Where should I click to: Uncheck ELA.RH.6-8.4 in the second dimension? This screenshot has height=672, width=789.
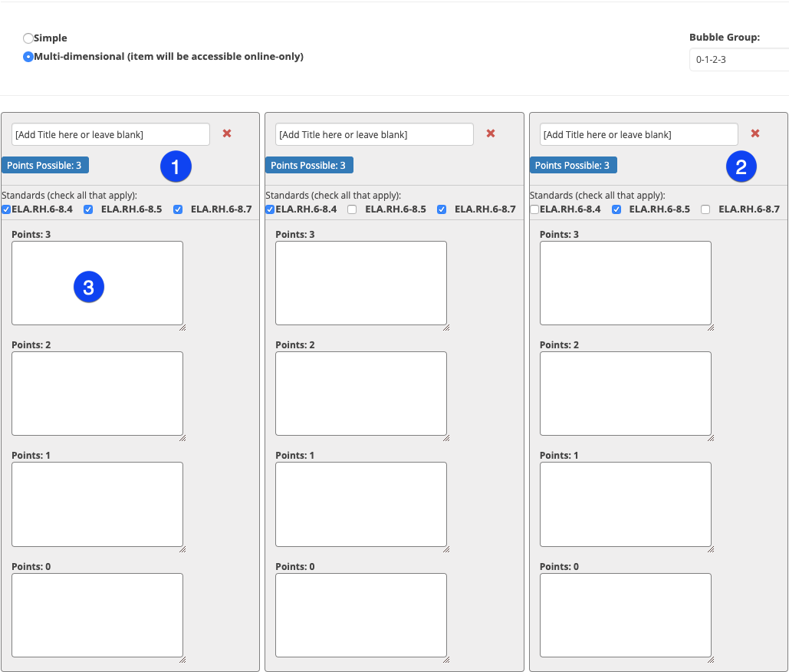coord(270,209)
